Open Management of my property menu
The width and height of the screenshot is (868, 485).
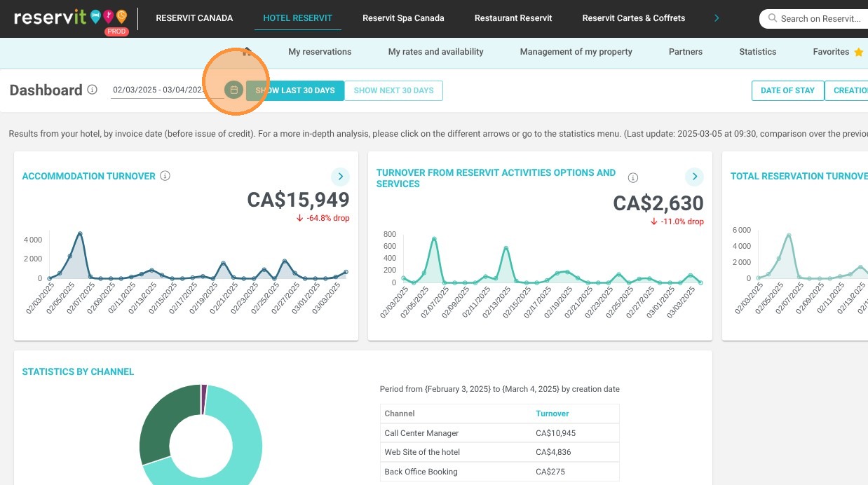(x=576, y=52)
